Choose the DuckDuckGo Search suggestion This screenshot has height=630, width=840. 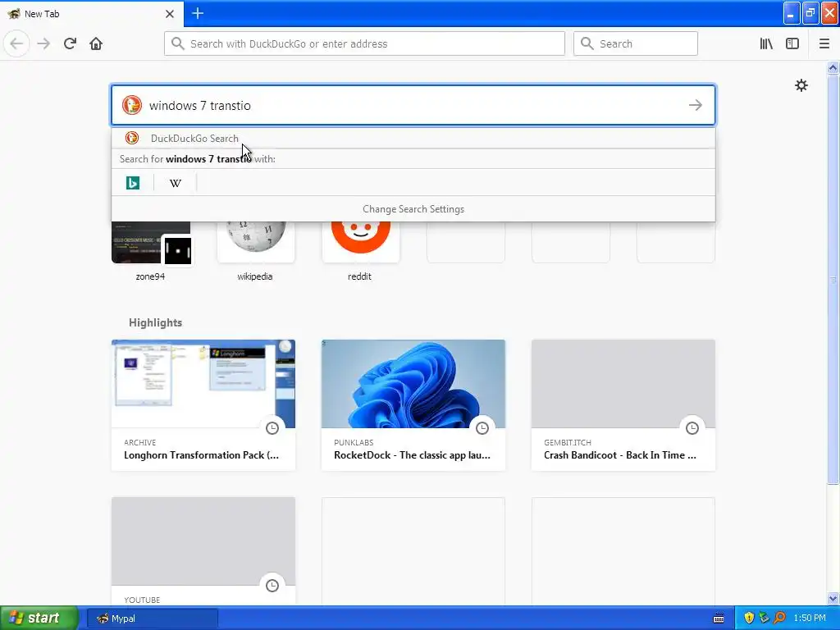click(413, 138)
